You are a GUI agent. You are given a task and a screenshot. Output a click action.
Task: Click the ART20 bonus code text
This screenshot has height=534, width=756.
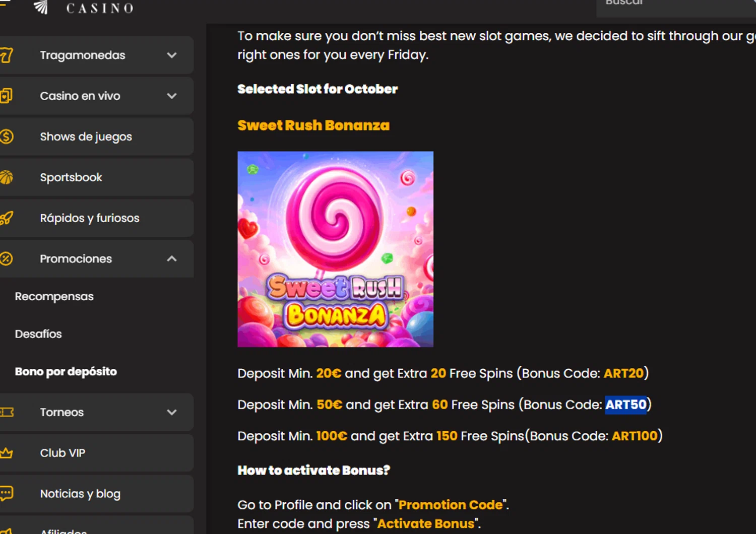coord(624,373)
